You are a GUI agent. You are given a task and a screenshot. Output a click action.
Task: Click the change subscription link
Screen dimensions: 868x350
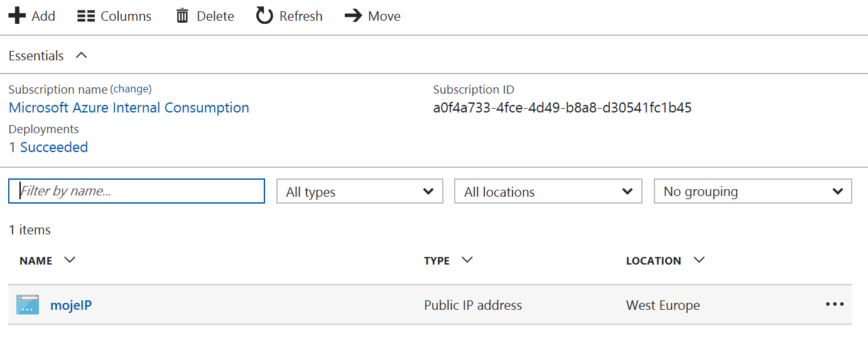[132, 89]
